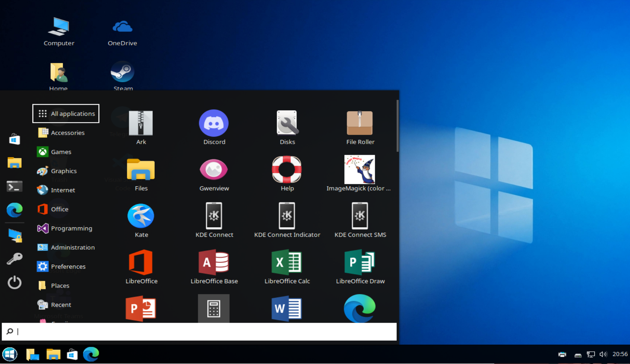Open LibreOffice Base database app
The image size is (630, 364).
[214, 267]
